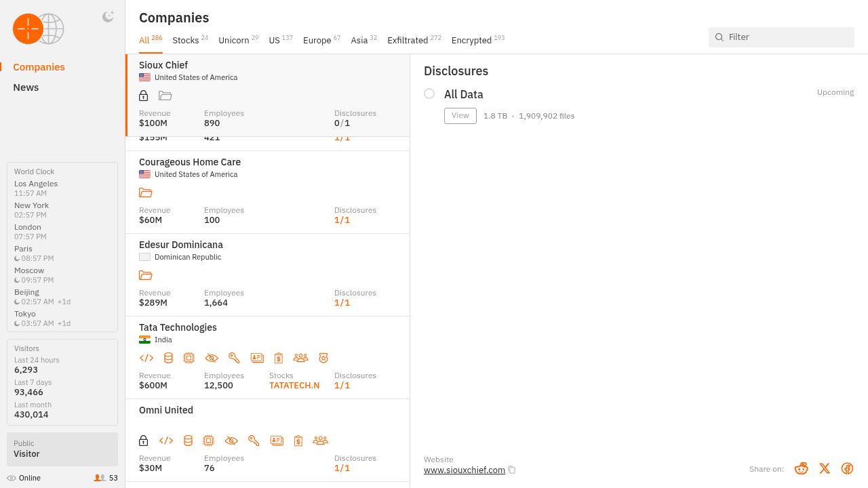
Task: Select the Edesur Dominicana company name
Action: [181, 245]
